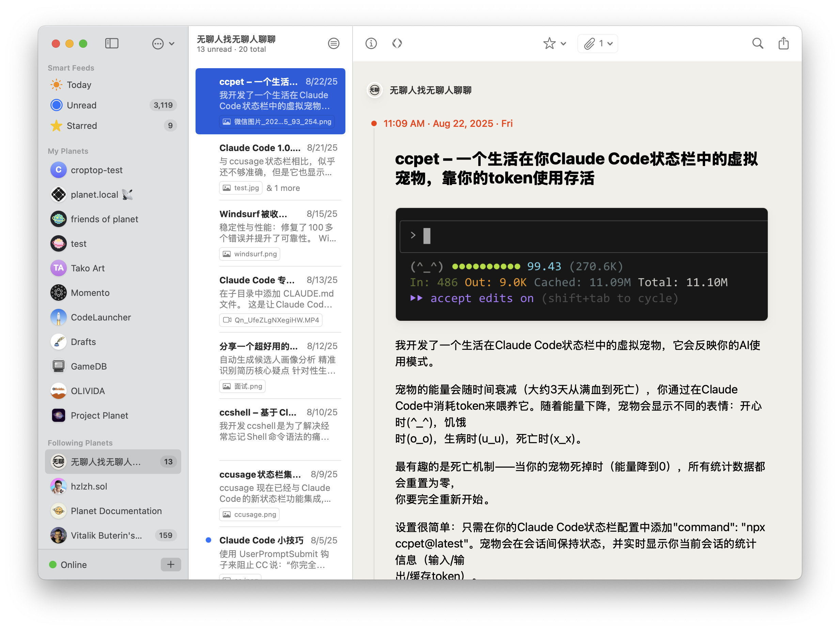
Task: Star the current article
Action: pos(549,44)
